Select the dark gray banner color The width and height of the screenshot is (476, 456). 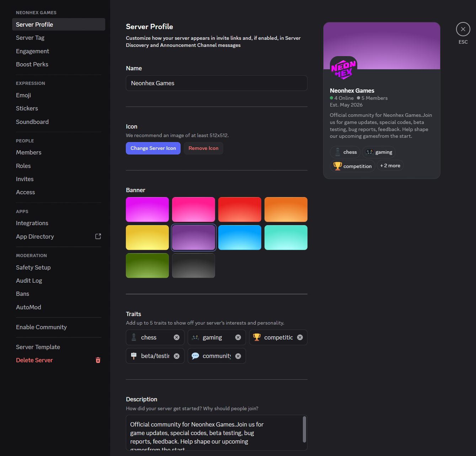click(x=193, y=266)
